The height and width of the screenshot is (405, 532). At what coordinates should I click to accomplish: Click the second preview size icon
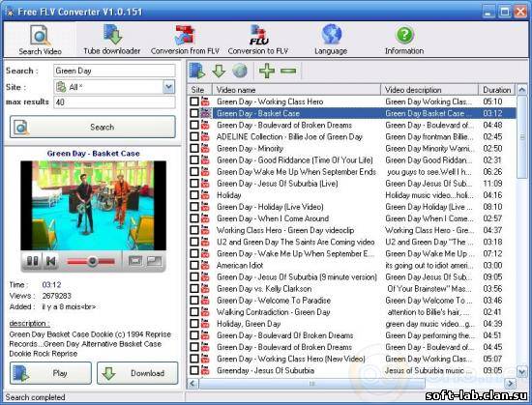(155, 261)
